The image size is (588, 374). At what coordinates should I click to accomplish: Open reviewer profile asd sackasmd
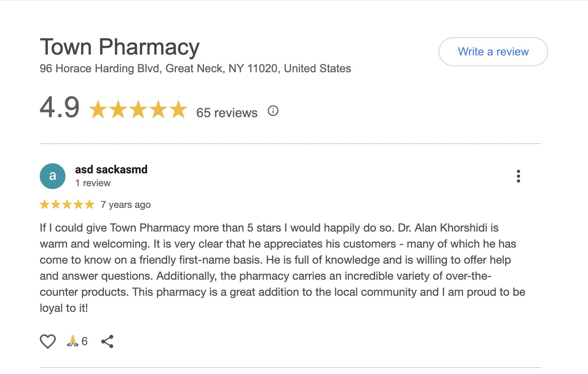(111, 170)
